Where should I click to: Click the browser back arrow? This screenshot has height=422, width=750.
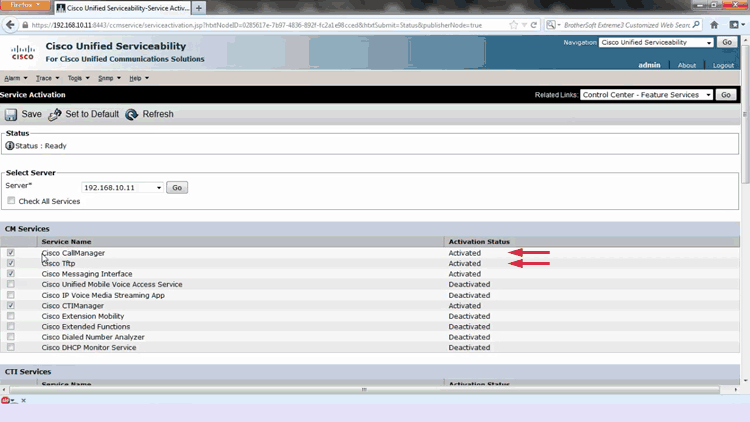click(10, 25)
